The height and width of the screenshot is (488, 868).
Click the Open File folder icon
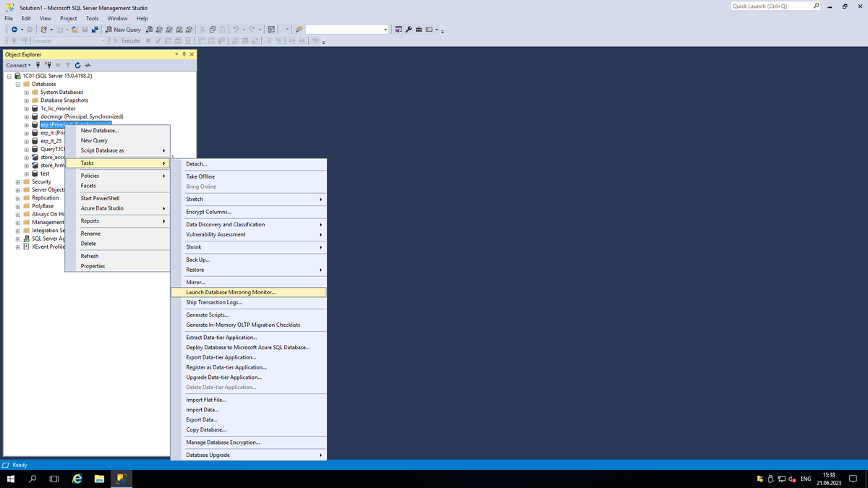coord(75,30)
